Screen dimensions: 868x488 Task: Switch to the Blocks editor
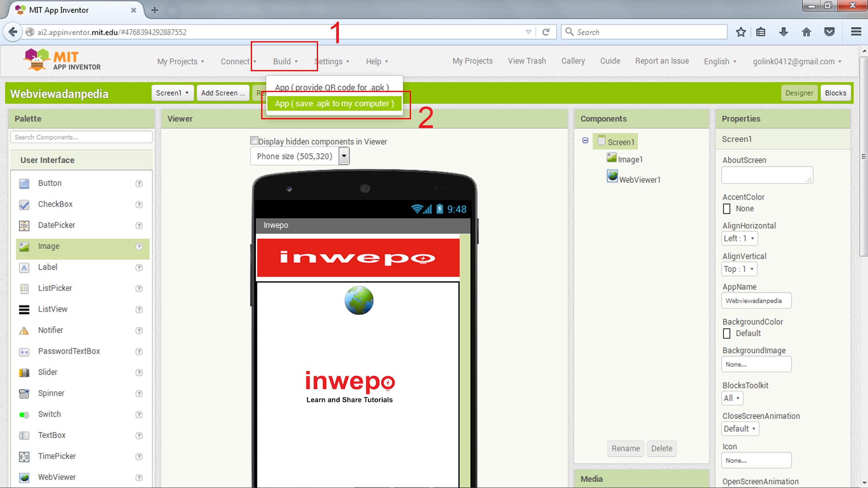(x=835, y=93)
